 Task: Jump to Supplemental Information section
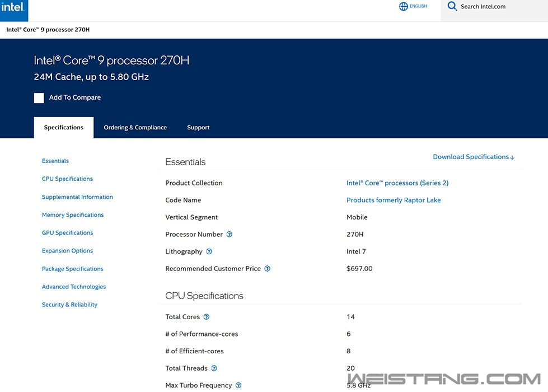pyautogui.click(x=77, y=197)
